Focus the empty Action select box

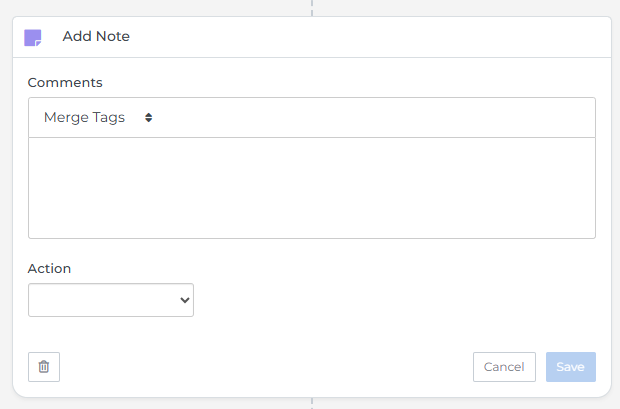pos(111,300)
